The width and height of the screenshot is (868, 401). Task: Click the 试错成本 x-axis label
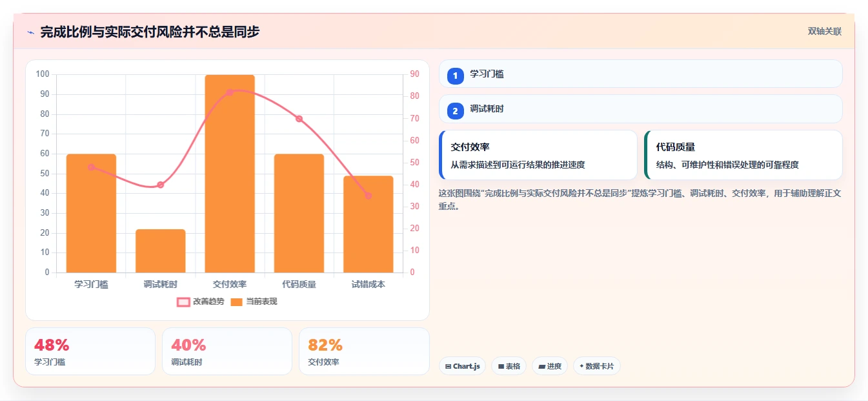368,284
